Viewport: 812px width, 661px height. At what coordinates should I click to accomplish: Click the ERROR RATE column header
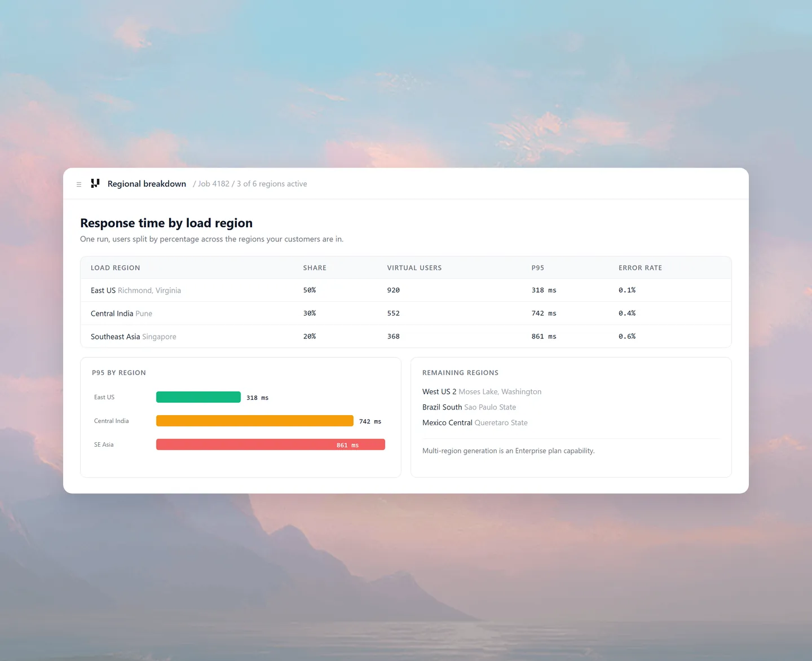tap(641, 268)
